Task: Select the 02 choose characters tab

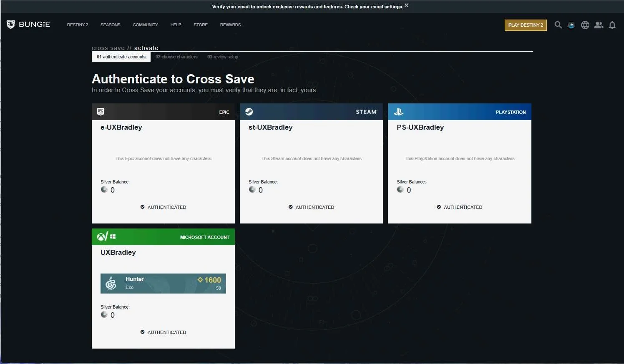Action: coord(176,57)
